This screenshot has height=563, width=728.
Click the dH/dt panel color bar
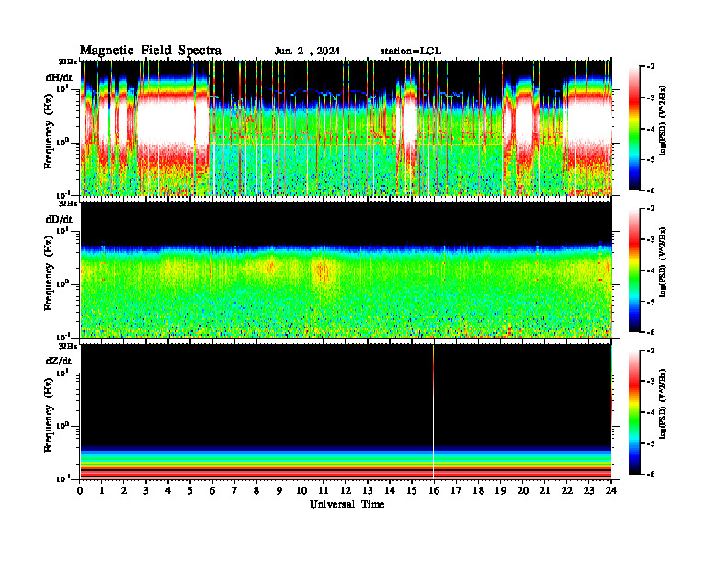click(634, 128)
